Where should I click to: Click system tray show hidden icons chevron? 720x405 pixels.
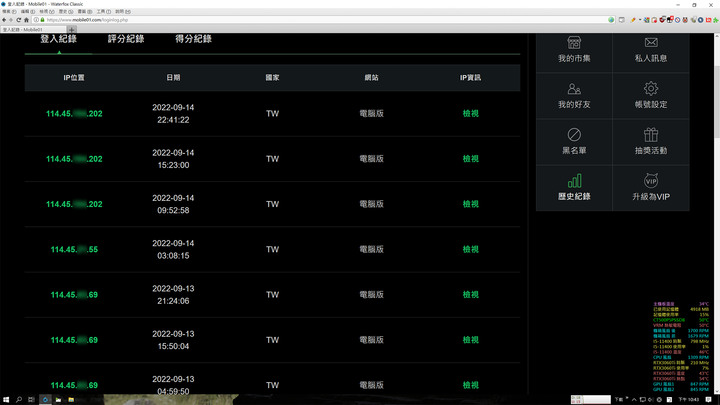pyautogui.click(x=634, y=399)
